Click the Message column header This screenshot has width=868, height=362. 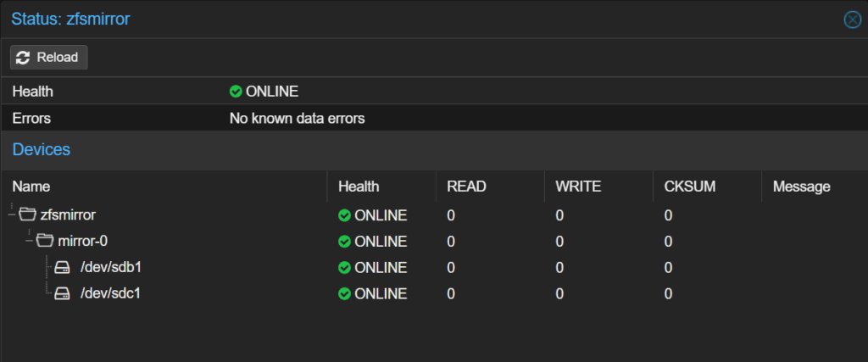801,187
